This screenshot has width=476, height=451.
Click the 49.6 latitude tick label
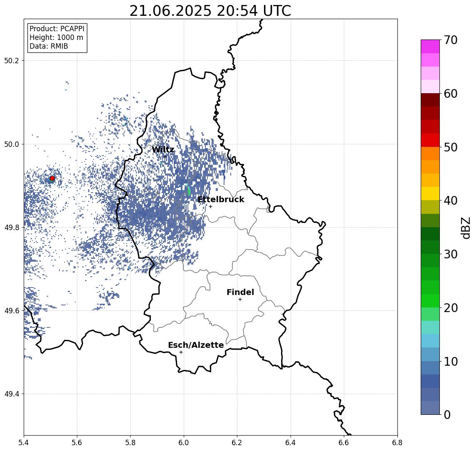[12, 311]
